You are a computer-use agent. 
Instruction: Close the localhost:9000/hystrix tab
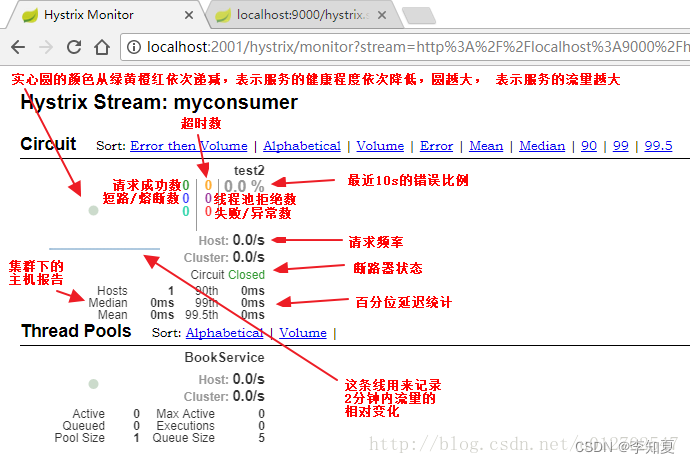point(382,15)
